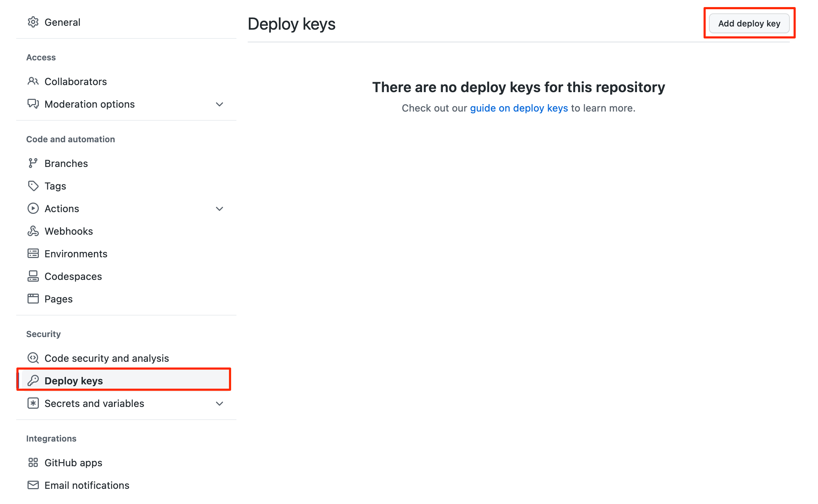Image resolution: width=818 pixels, height=504 pixels.
Task: Click the Deploy keys key icon
Action: [x=33, y=381]
